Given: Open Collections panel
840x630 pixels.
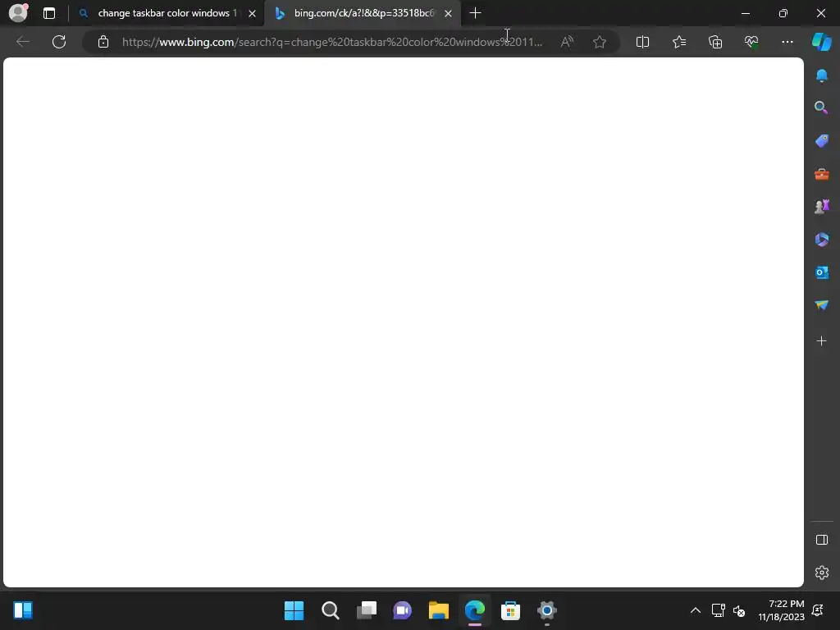Looking at the screenshot, I should (x=715, y=42).
